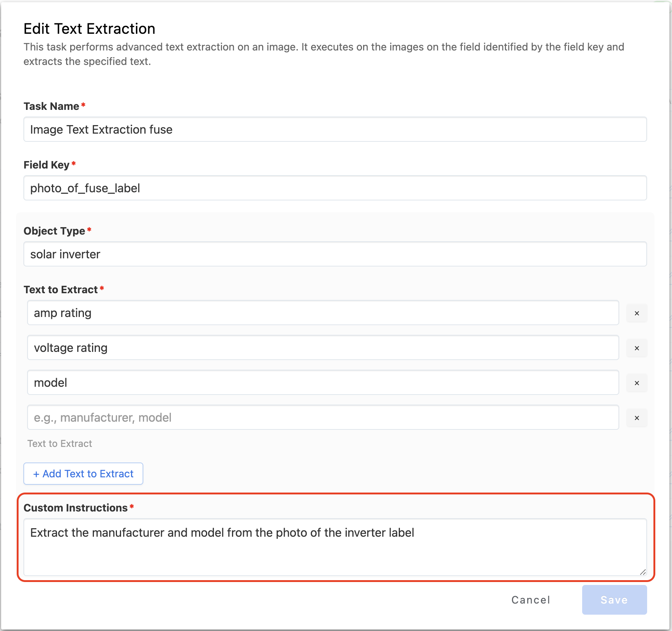The width and height of the screenshot is (672, 631).
Task: Click the Add Text to Extract button
Action: [x=83, y=474]
